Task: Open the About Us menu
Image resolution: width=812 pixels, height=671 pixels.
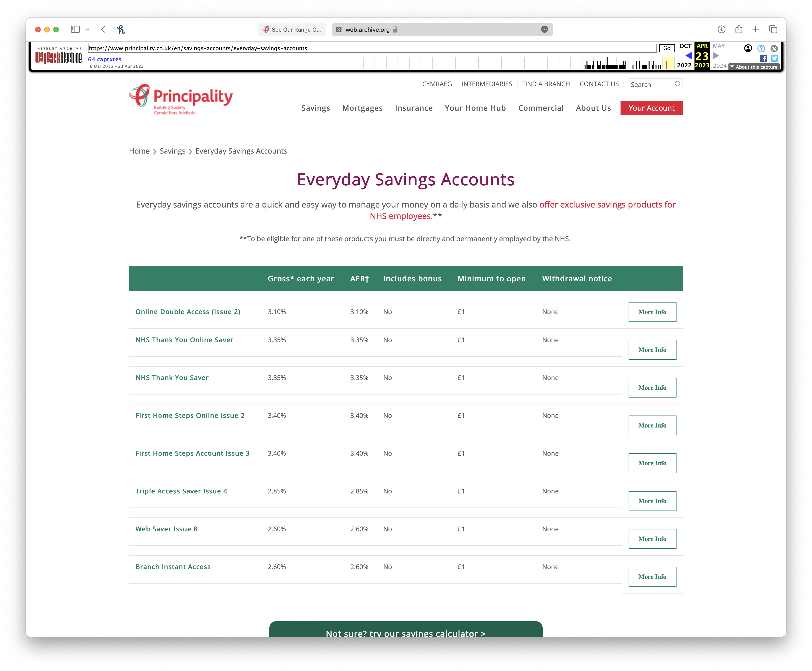Action: [593, 108]
